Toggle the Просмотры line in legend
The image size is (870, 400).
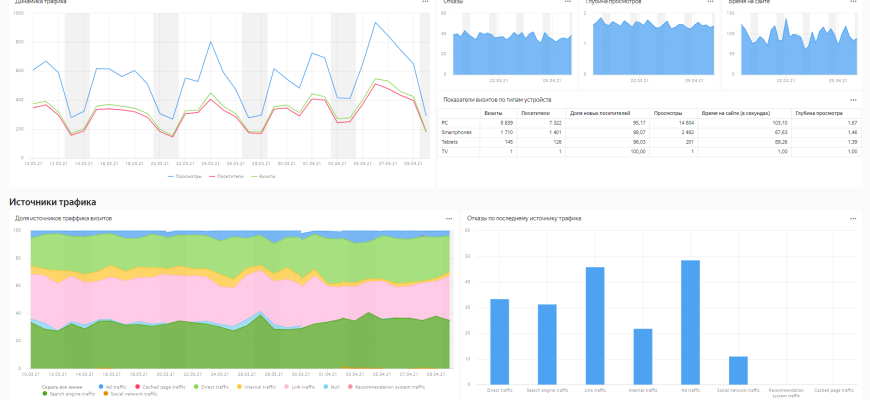point(187,176)
